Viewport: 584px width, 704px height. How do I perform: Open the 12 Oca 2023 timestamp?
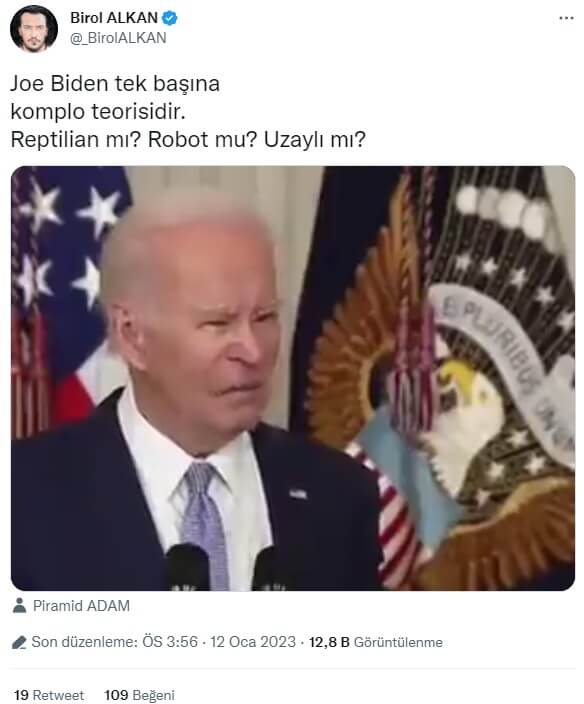pos(253,642)
